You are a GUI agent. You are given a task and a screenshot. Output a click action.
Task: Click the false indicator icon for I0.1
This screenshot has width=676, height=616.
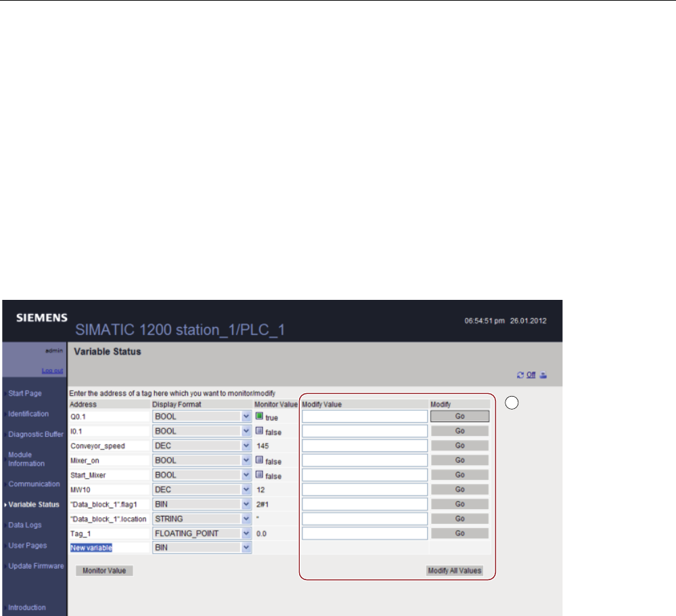(x=259, y=431)
